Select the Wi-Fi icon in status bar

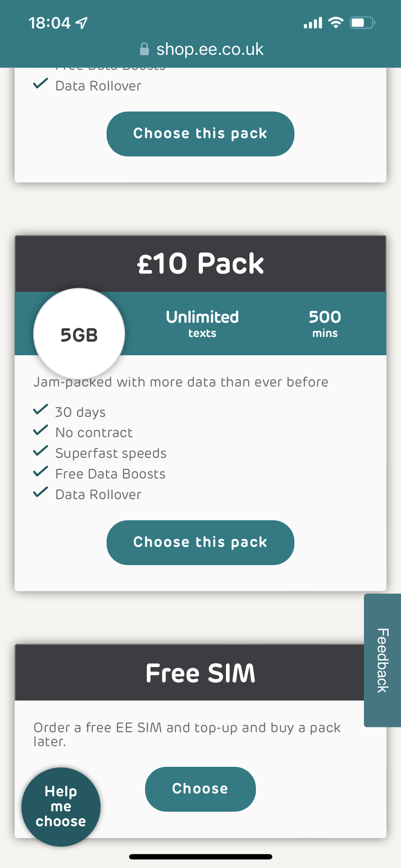pos(335,22)
